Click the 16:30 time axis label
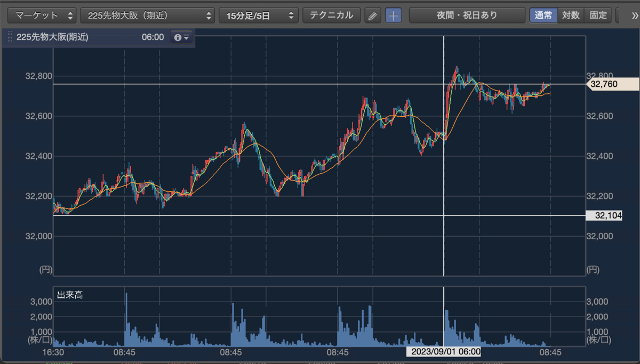The image size is (640, 364). [x=53, y=352]
